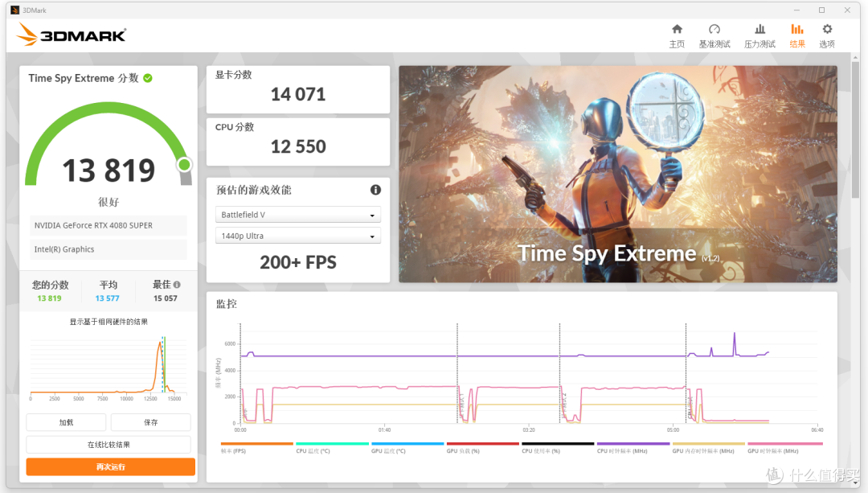Click the main score 13 819 in the gauge
This screenshot has height=493, width=868.
point(108,170)
